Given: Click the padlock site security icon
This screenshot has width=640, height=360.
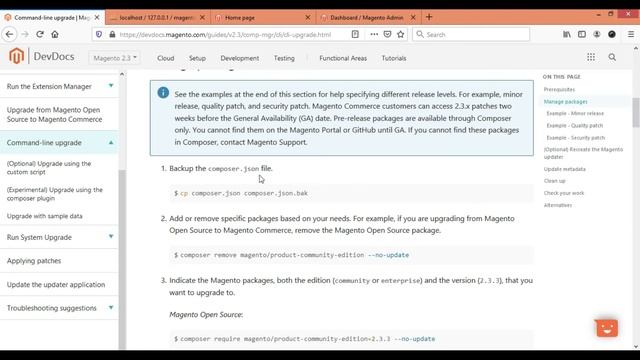Looking at the screenshot, I should [x=112, y=35].
